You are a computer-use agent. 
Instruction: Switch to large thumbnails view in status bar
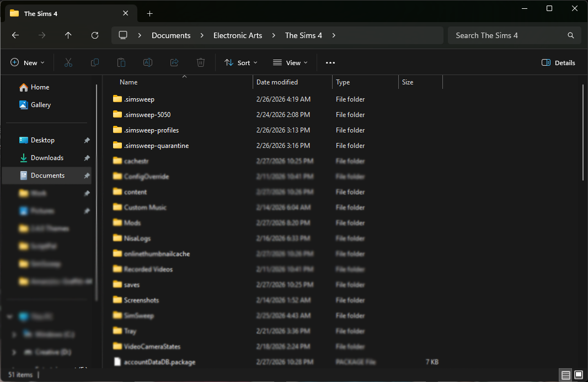coord(579,375)
